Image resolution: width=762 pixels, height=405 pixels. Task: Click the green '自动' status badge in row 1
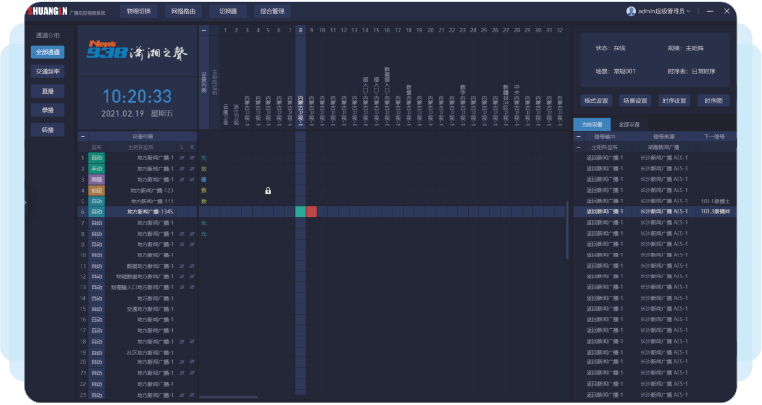[x=97, y=158]
